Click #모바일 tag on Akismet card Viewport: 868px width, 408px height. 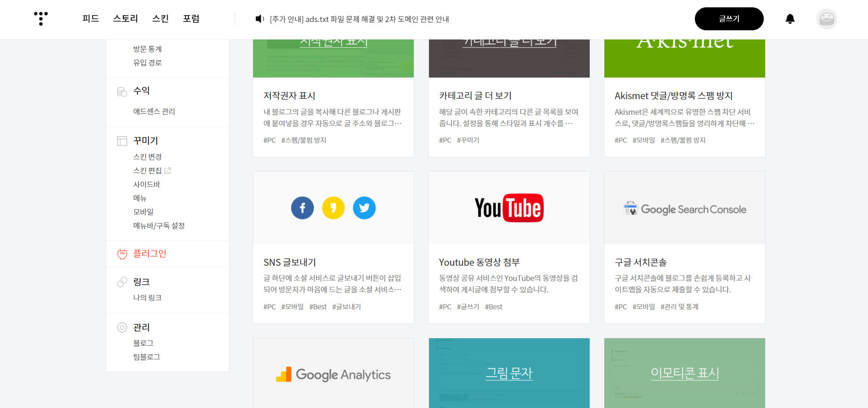643,140
